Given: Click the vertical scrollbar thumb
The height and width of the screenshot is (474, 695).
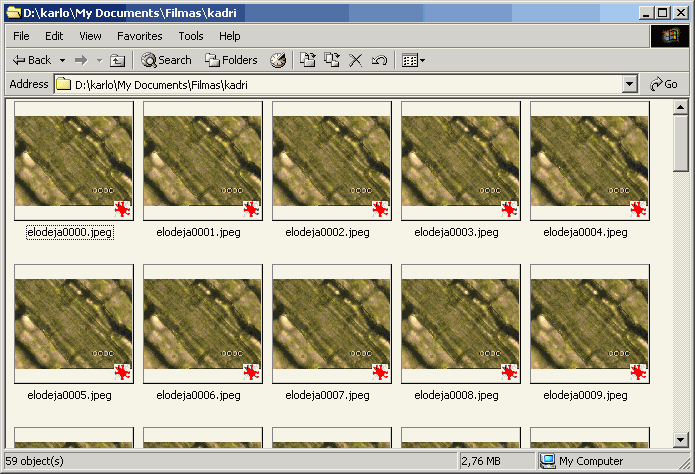Looking at the screenshot, I should 680,143.
